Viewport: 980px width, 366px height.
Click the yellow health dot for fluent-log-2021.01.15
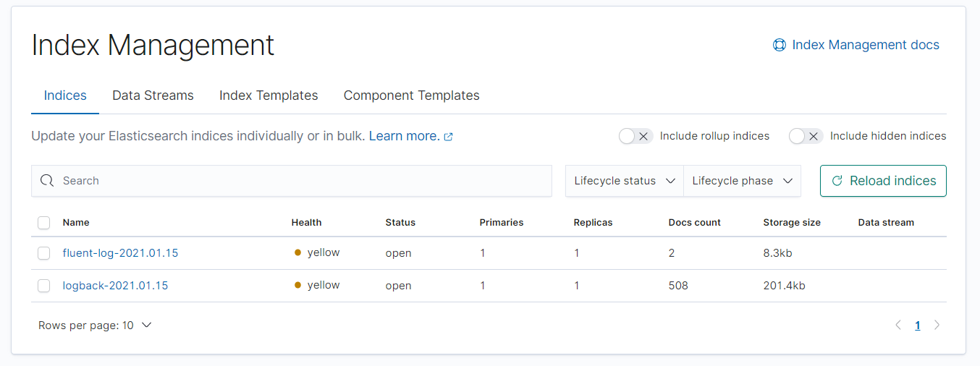pos(297,253)
